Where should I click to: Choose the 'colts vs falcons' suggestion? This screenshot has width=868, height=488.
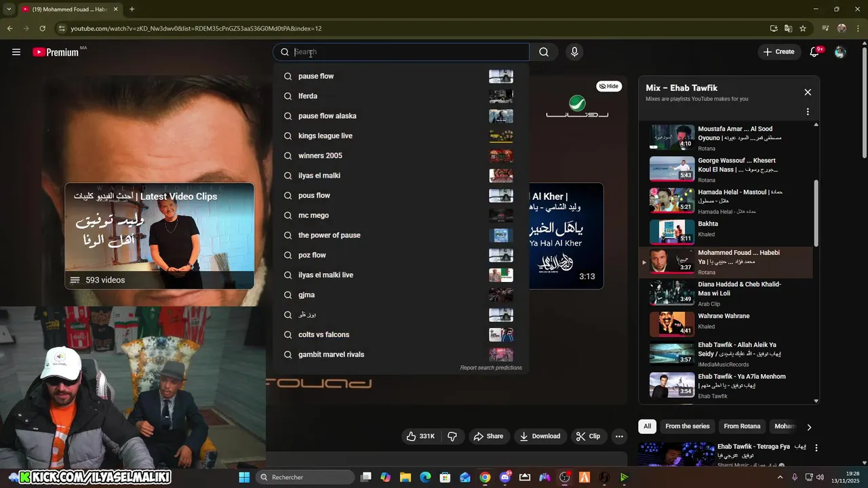coord(400,335)
